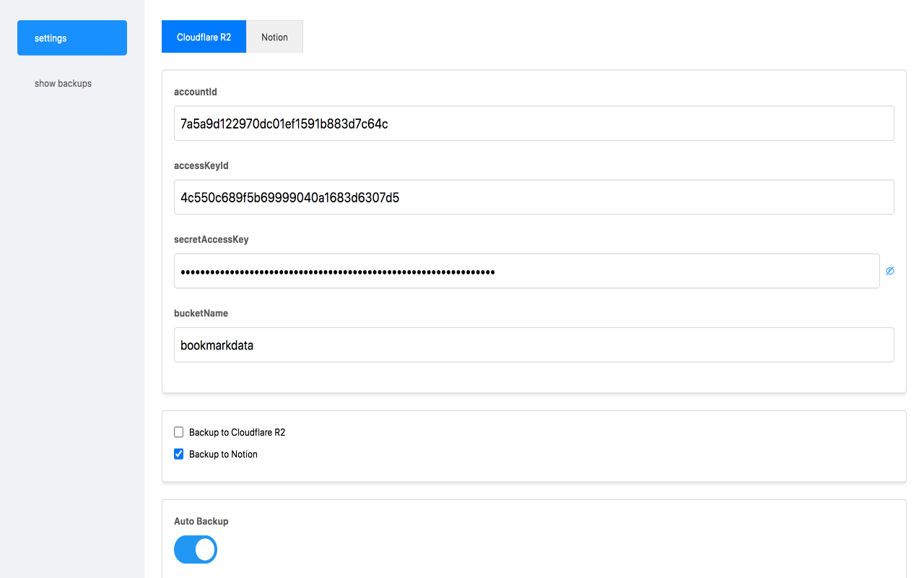The width and height of the screenshot is (924, 578).
Task: Click the secretAccessKey label
Action: (212, 239)
